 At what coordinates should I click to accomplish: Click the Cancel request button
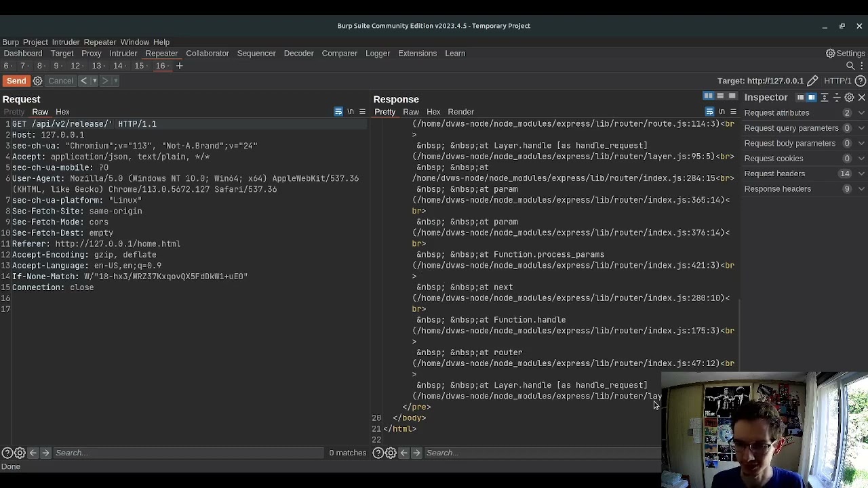(x=60, y=81)
